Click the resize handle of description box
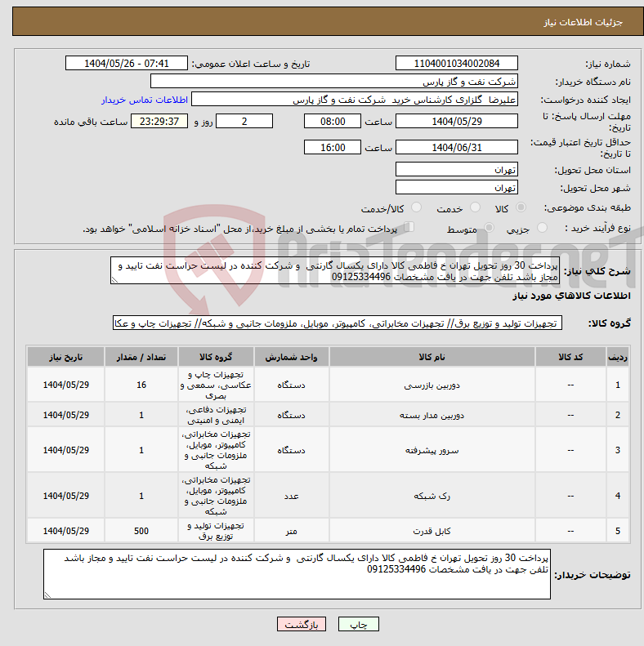 pos(114,280)
